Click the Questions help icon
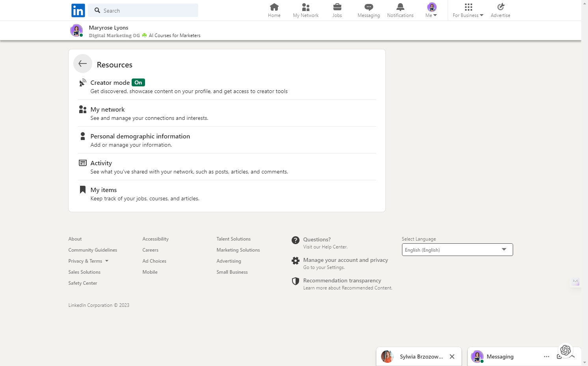 pos(296,240)
